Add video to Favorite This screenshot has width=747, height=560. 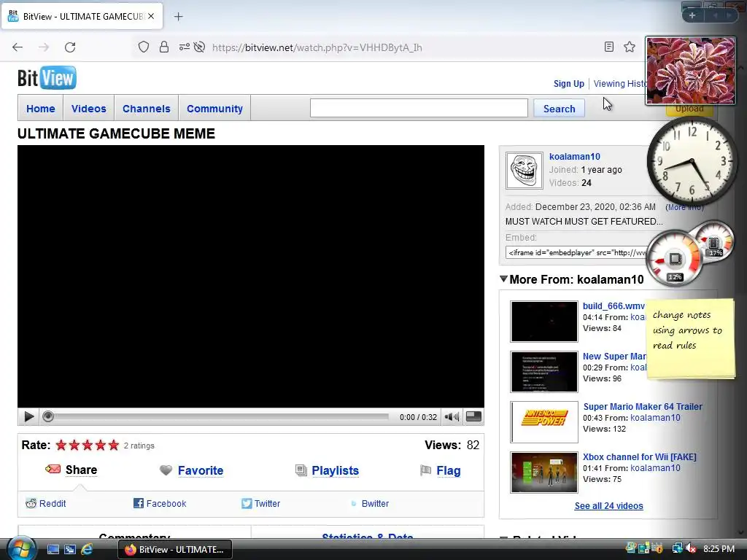click(201, 470)
